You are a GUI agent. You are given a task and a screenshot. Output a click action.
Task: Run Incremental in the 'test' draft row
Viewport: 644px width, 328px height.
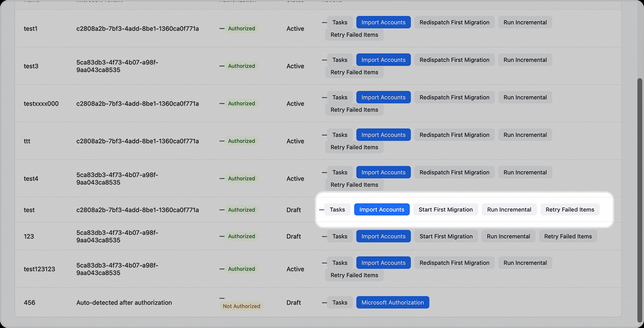(509, 210)
